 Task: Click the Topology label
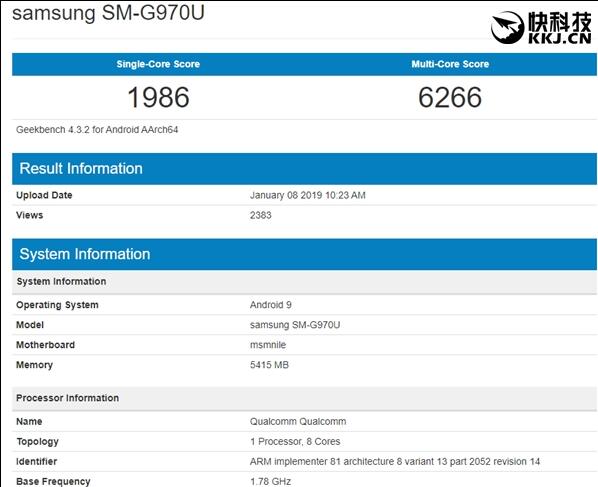pyautogui.click(x=37, y=442)
